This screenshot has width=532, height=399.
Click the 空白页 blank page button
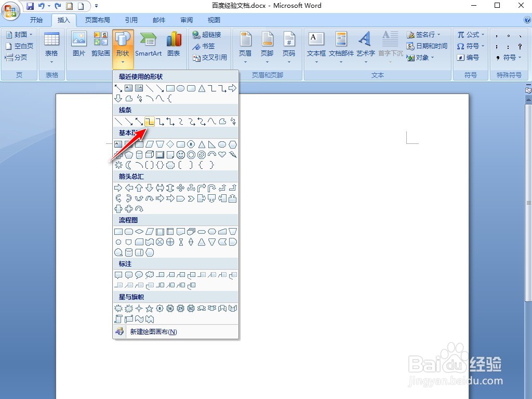[20, 46]
